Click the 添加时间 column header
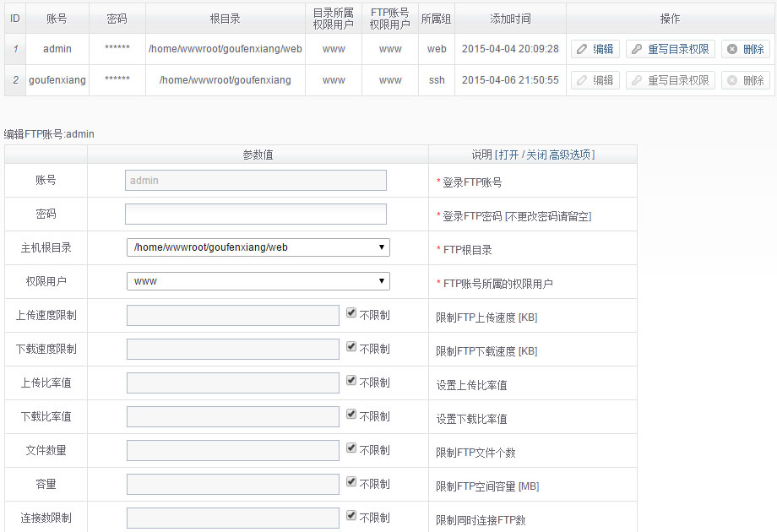The image size is (777, 532). 510,19
